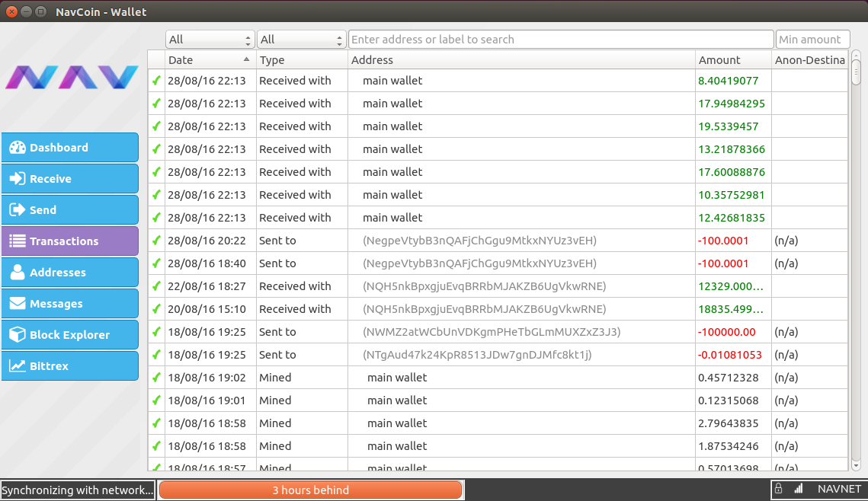Click confirmed checkmark of 18/08/16 19:02 mined row
Viewport: 868px width, 501px height.
tap(157, 378)
